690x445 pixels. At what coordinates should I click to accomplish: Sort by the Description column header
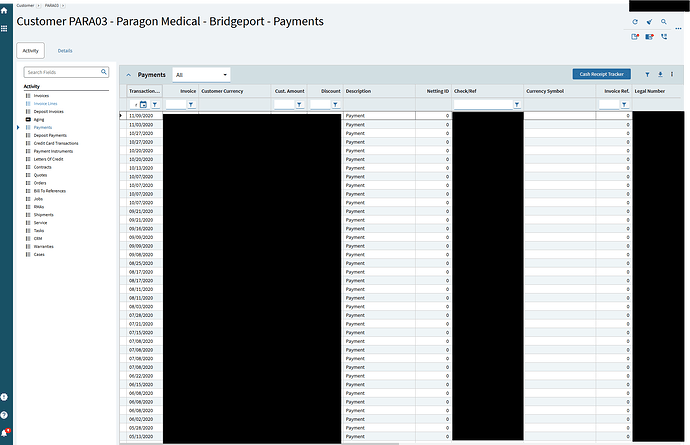coord(379,91)
